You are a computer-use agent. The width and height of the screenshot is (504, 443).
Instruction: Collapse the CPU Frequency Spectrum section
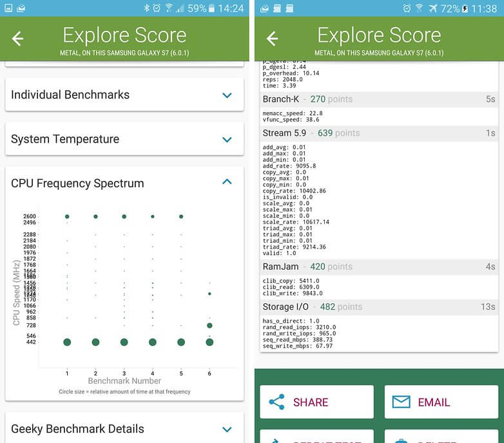coord(227,182)
